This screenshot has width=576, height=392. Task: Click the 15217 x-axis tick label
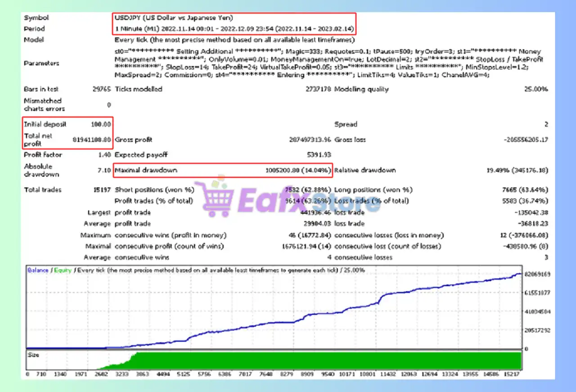click(x=511, y=374)
